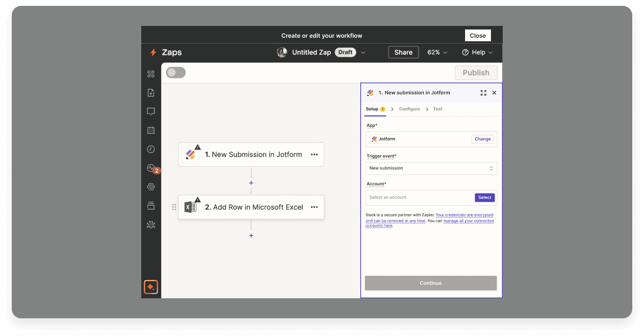This screenshot has width=644, height=336.
Task: Open the settings gear icon in sidebar
Action: click(151, 187)
